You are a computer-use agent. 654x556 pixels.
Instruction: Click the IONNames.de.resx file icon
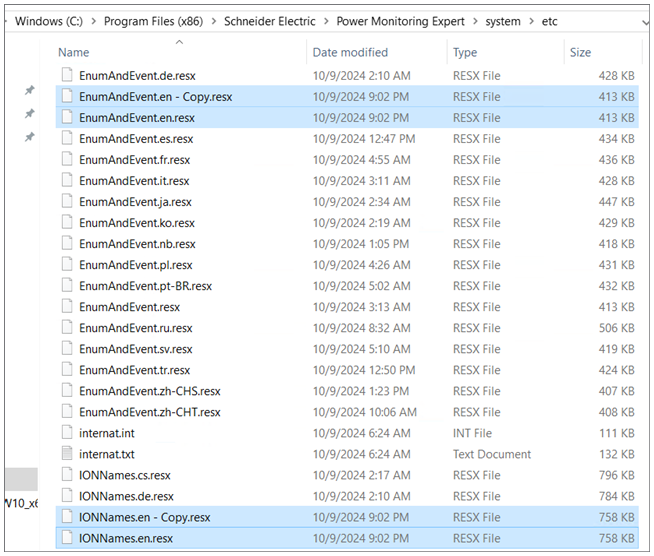(x=67, y=495)
